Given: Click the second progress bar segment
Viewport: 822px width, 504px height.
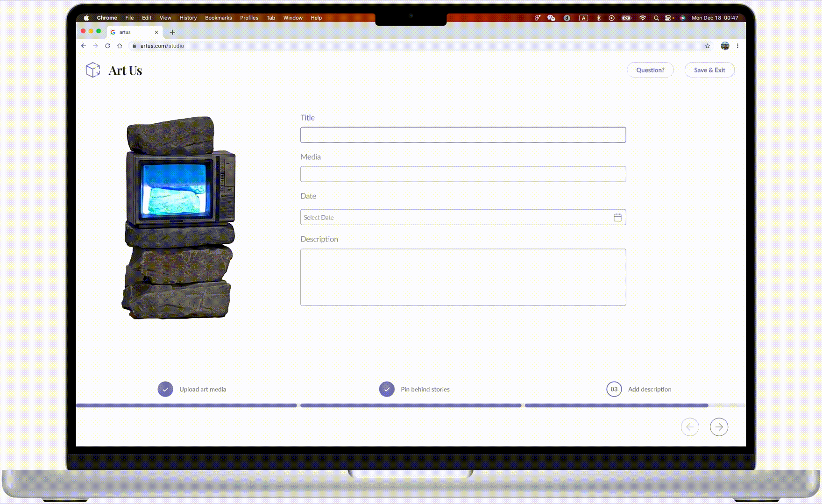Looking at the screenshot, I should [x=411, y=405].
